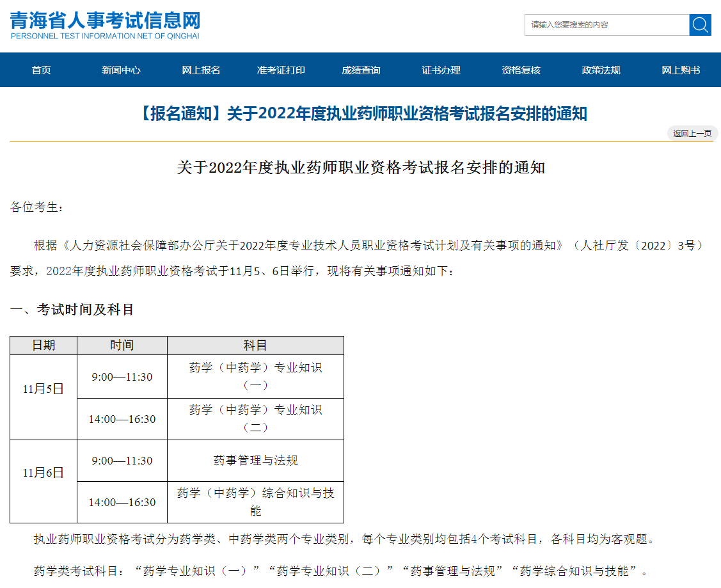Select the 11月5日 date cell in the table
The height and width of the screenshot is (588, 721).
pyautogui.click(x=44, y=388)
